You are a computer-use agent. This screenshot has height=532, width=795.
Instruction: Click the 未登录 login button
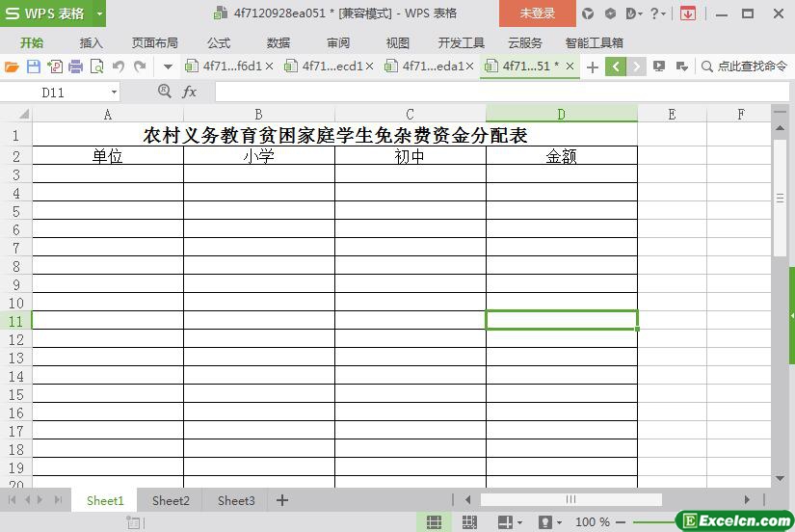538,13
